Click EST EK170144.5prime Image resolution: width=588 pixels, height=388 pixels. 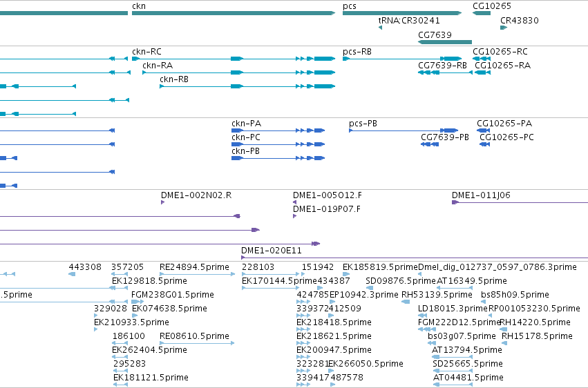click(279, 281)
